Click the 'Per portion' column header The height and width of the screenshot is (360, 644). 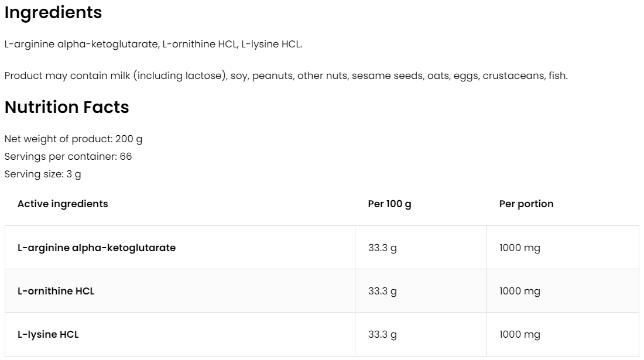pyautogui.click(x=526, y=204)
